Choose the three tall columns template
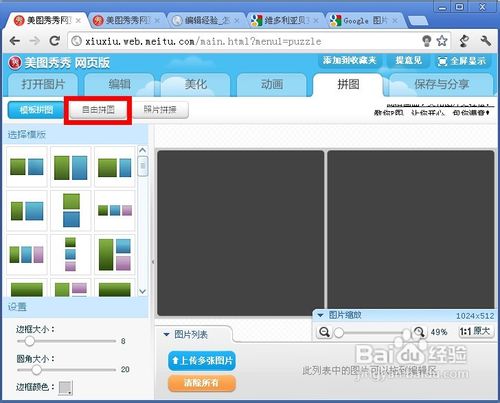The image size is (500, 403). [x=27, y=255]
